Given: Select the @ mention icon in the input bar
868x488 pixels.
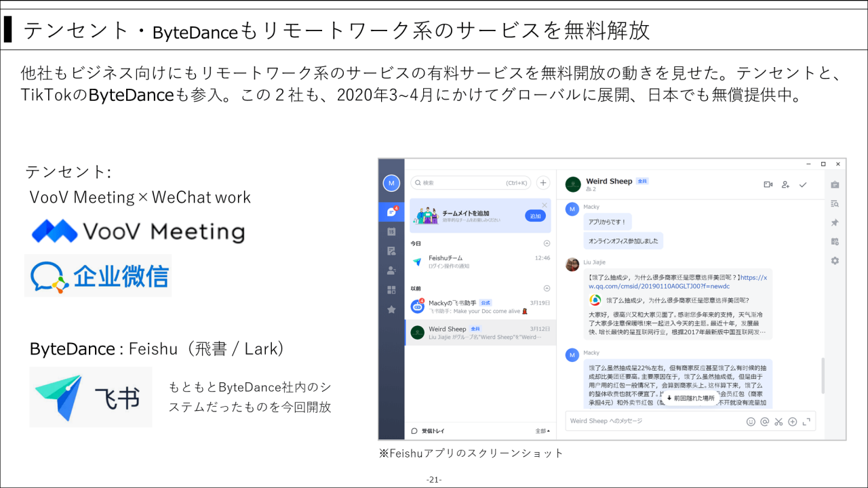Looking at the screenshot, I should pyautogui.click(x=765, y=421).
